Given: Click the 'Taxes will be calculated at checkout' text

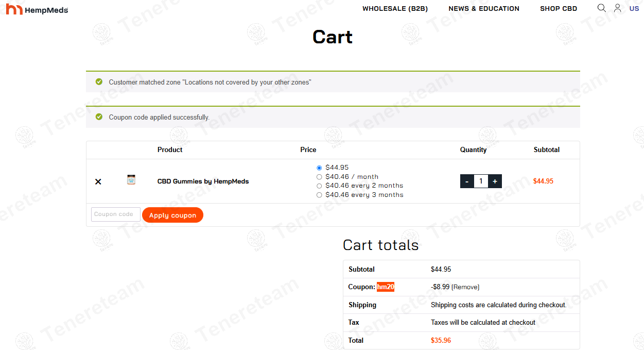Looking at the screenshot, I should click(483, 323).
